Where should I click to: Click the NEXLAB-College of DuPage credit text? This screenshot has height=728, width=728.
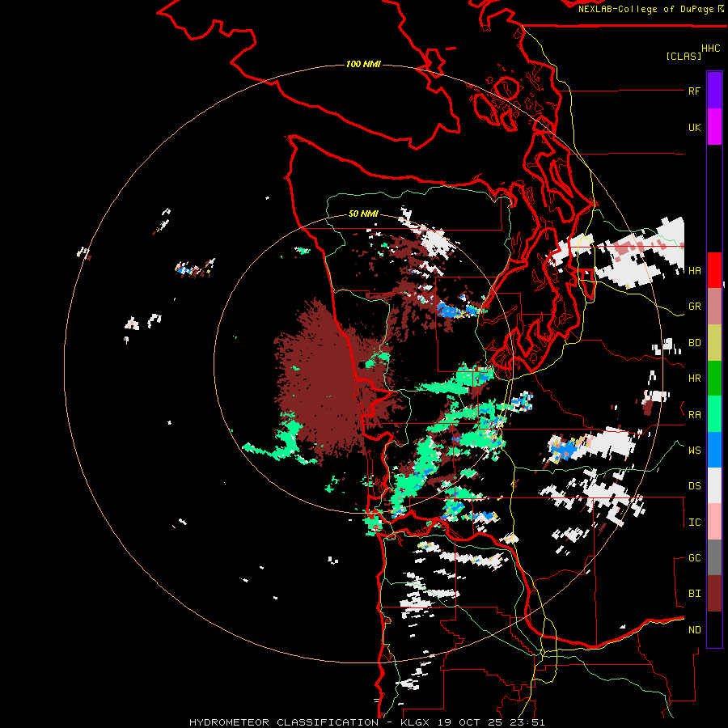click(645, 9)
